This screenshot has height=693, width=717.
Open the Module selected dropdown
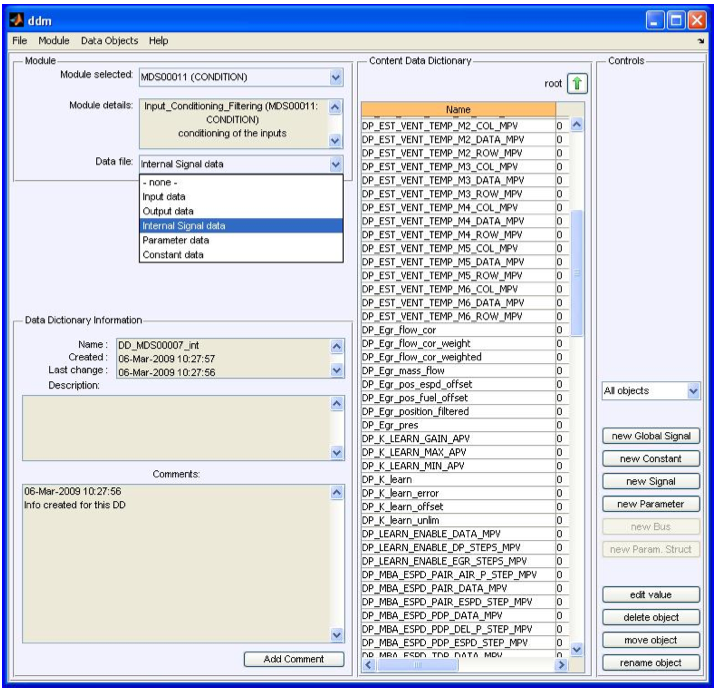336,77
